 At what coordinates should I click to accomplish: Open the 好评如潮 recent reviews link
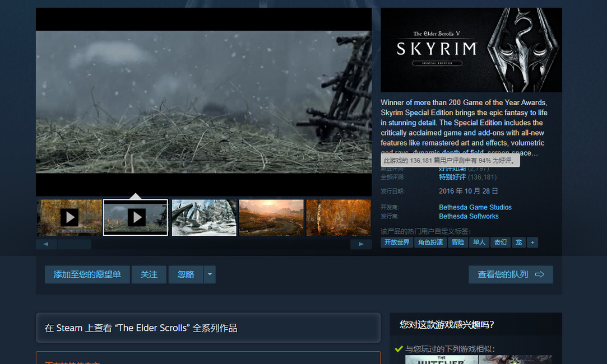452,169
